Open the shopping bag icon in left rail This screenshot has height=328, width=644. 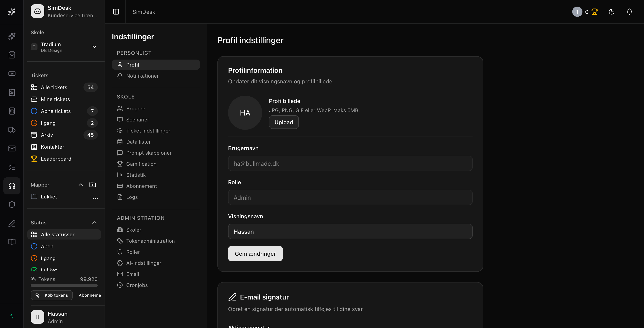pyautogui.click(x=12, y=55)
